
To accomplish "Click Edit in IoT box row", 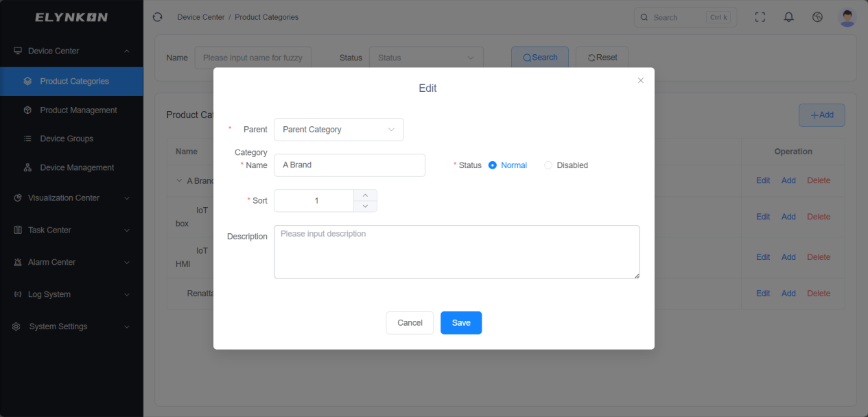I will pyautogui.click(x=763, y=217).
